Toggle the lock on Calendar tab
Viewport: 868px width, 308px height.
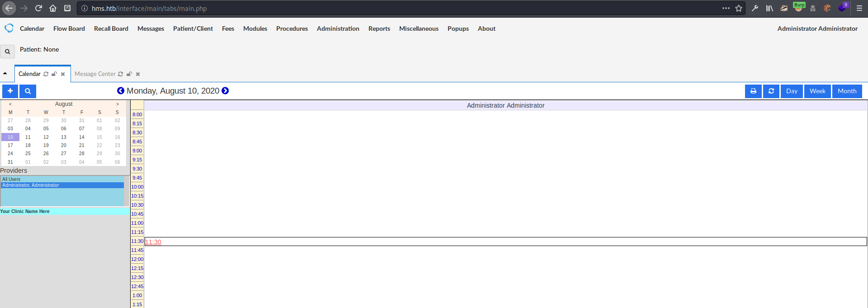pos(54,74)
